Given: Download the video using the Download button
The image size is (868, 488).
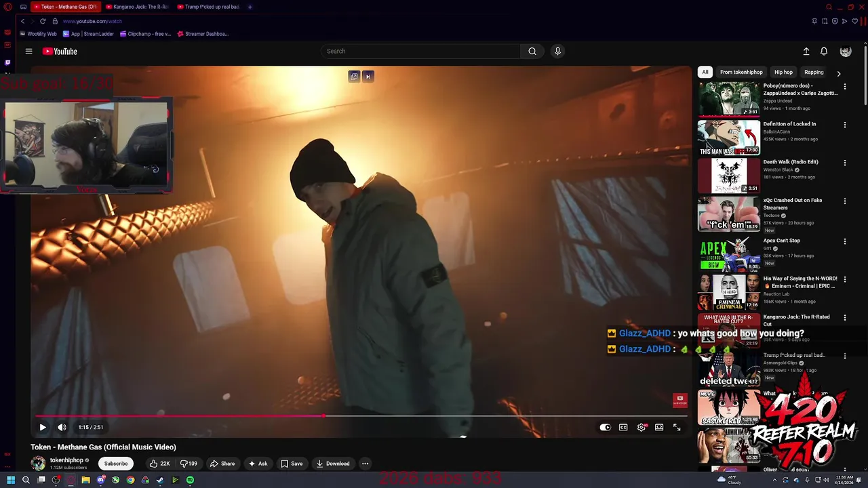Looking at the screenshot, I should tap(333, 464).
